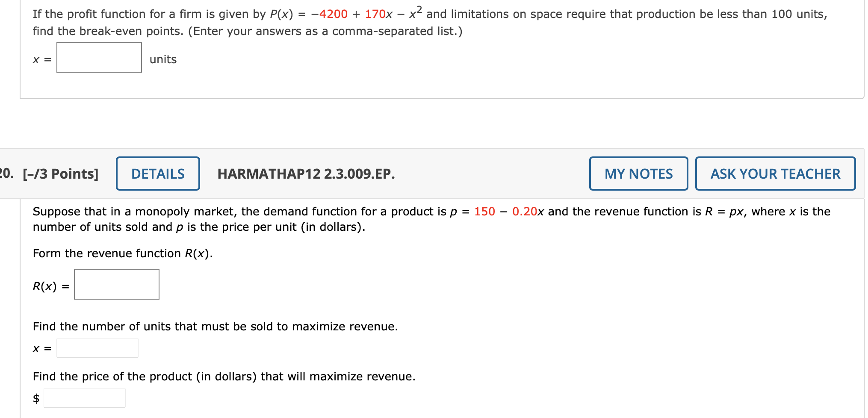Click the dollar price answer field
The width and height of the screenshot is (868, 418).
coord(85,398)
